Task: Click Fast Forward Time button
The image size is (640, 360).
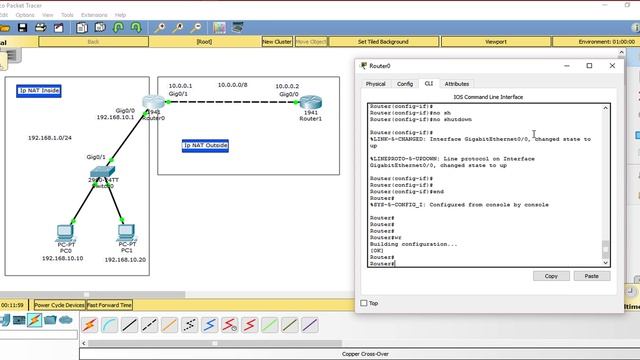Action: (109, 305)
